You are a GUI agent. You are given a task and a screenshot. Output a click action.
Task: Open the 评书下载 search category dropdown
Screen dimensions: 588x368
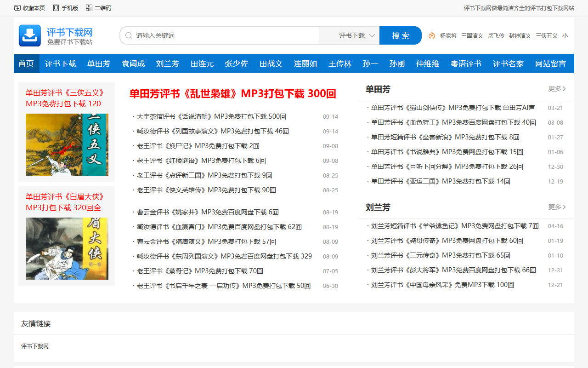coord(357,35)
